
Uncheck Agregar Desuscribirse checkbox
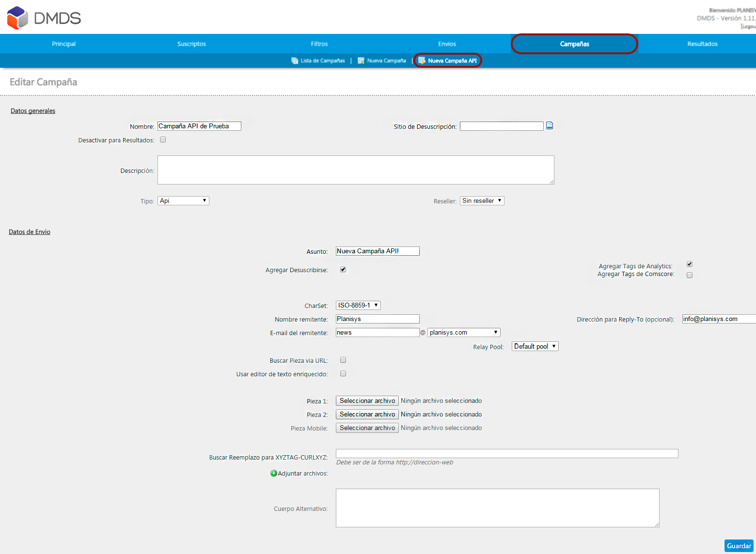click(343, 269)
